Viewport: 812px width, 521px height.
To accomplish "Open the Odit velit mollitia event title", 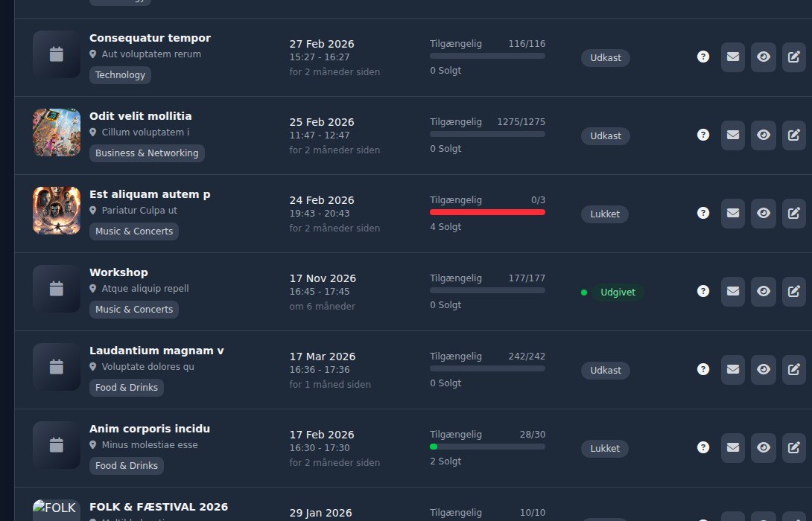I will coord(140,116).
